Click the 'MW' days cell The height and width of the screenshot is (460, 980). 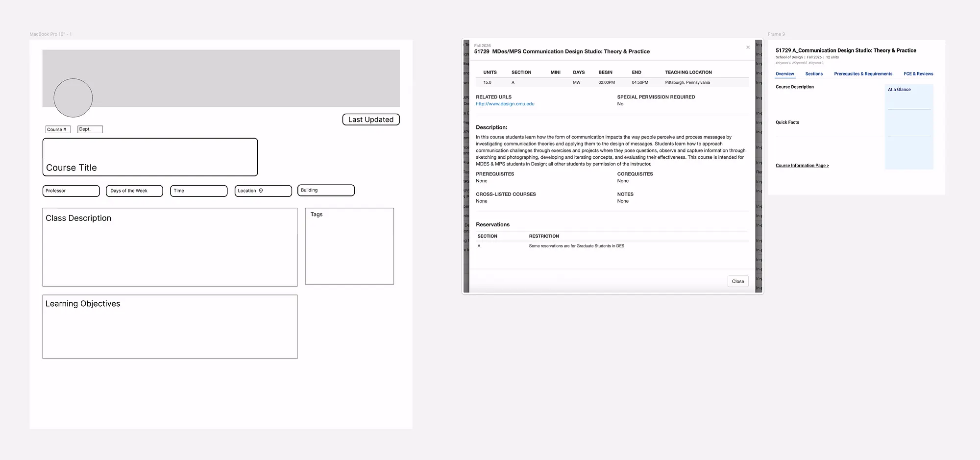[x=576, y=82]
